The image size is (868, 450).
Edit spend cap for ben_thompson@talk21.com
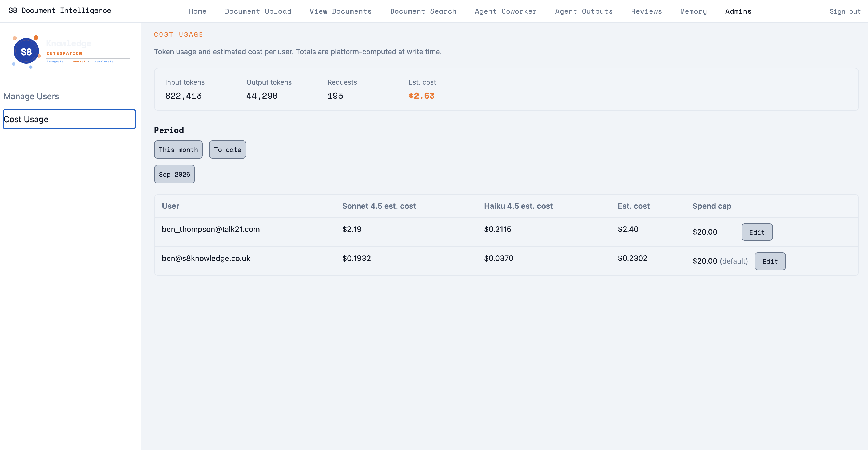(757, 232)
